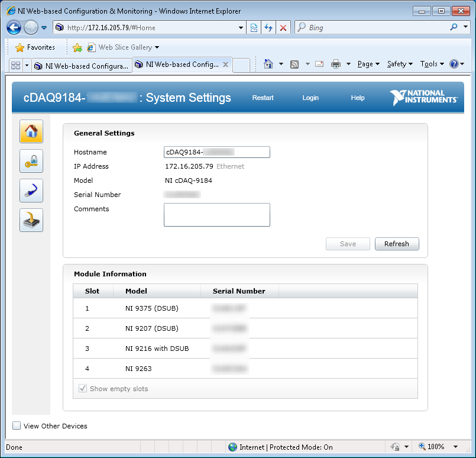Open the security icon dropdown in status bar
Viewport: 476px width, 458px height.
(406, 446)
